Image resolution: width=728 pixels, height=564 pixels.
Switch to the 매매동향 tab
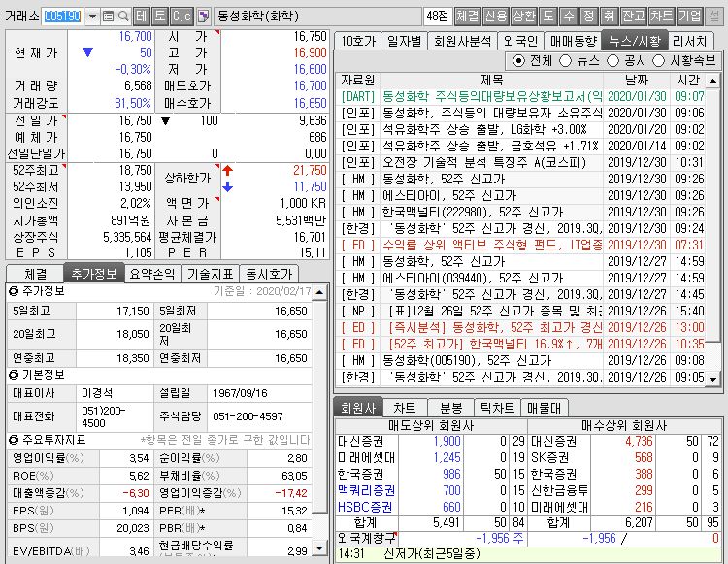click(x=574, y=42)
